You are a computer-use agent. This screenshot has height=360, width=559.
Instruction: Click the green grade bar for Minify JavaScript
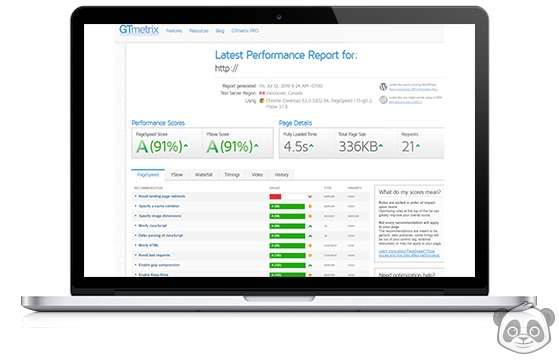287,226
